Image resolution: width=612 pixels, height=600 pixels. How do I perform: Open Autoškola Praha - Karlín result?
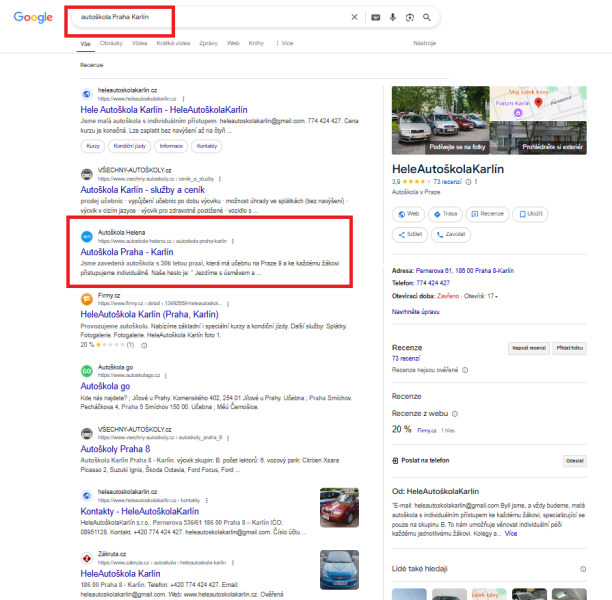pos(127,252)
